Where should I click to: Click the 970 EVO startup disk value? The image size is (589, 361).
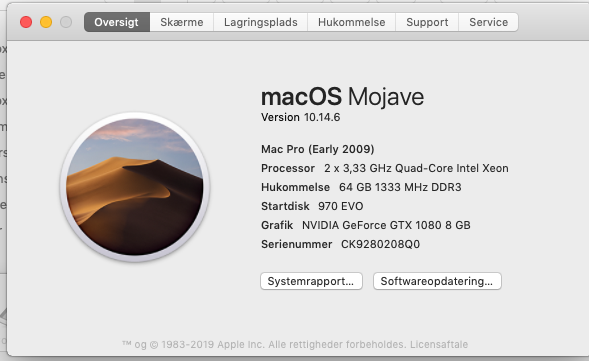click(341, 206)
